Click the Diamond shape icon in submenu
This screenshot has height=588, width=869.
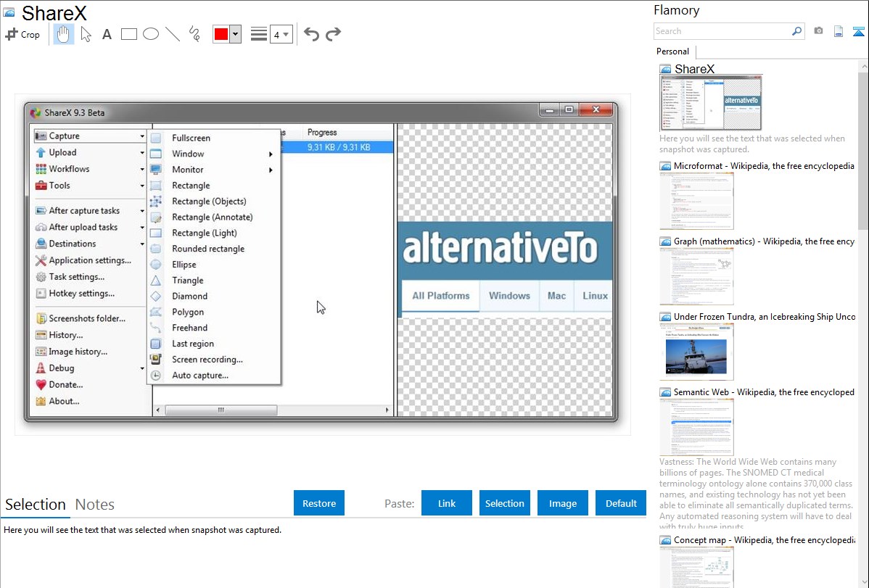click(156, 296)
